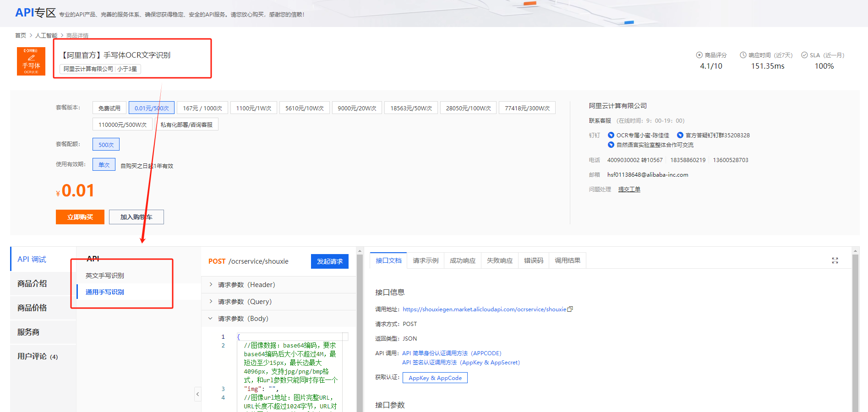This screenshot has height=412, width=868.
Task: Select the 0.01元/500次 package option
Action: [152, 108]
